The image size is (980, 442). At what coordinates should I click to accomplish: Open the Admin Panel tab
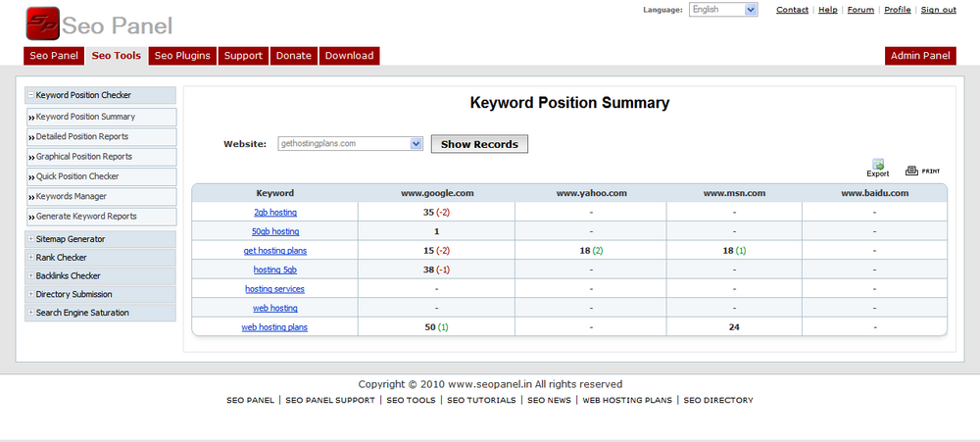[x=920, y=56]
